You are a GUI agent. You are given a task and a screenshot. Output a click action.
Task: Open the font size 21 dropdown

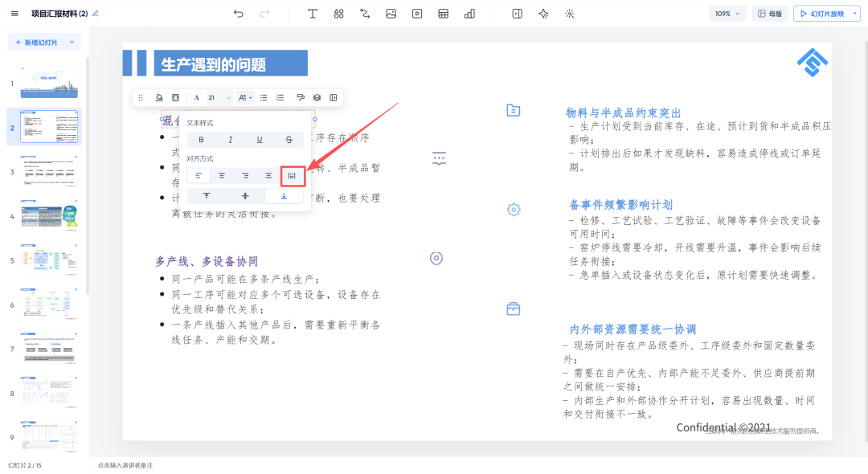click(219, 98)
